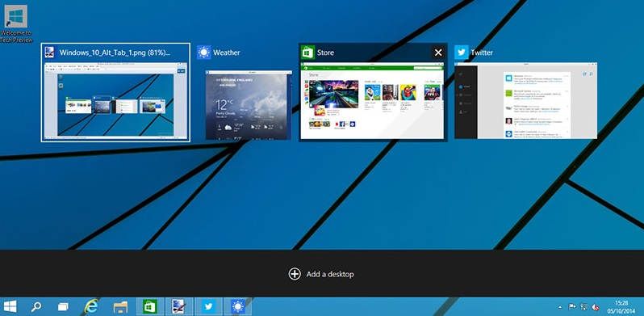Screen dimensions: 644x316
Task: Click the network status tray icon
Action: [583, 307]
